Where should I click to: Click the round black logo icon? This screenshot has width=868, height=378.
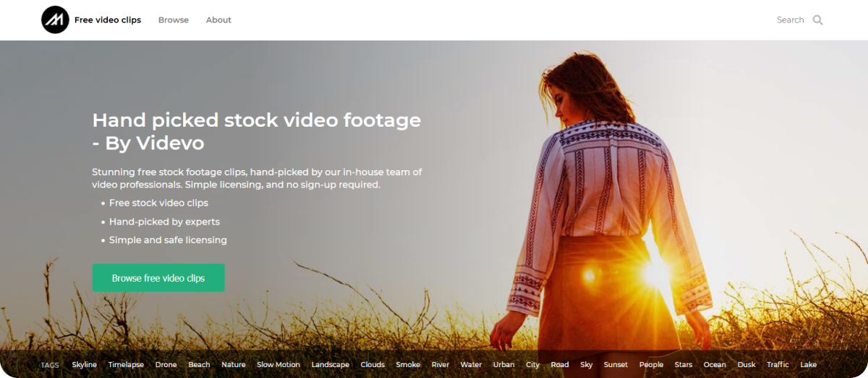point(55,20)
